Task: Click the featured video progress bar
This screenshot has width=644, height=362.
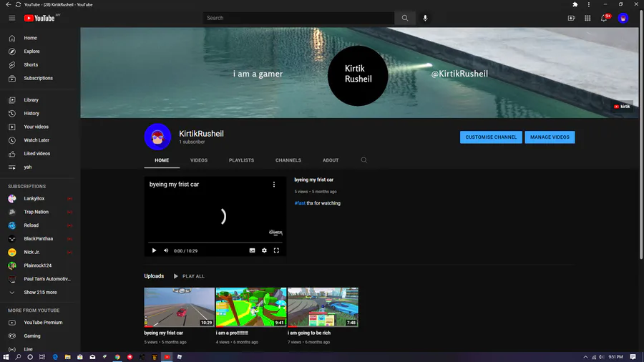Action: (215, 243)
